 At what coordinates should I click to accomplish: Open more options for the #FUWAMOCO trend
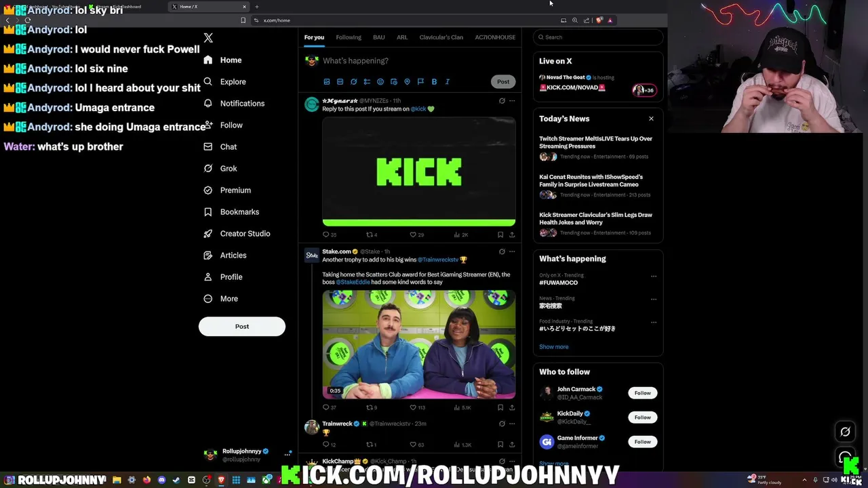pyautogui.click(x=654, y=276)
